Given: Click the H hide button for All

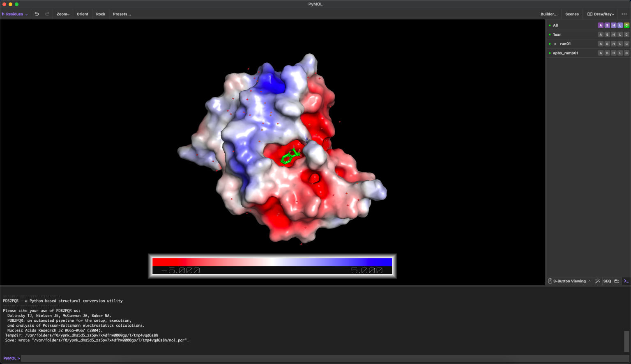Looking at the screenshot, I should pyautogui.click(x=614, y=25).
